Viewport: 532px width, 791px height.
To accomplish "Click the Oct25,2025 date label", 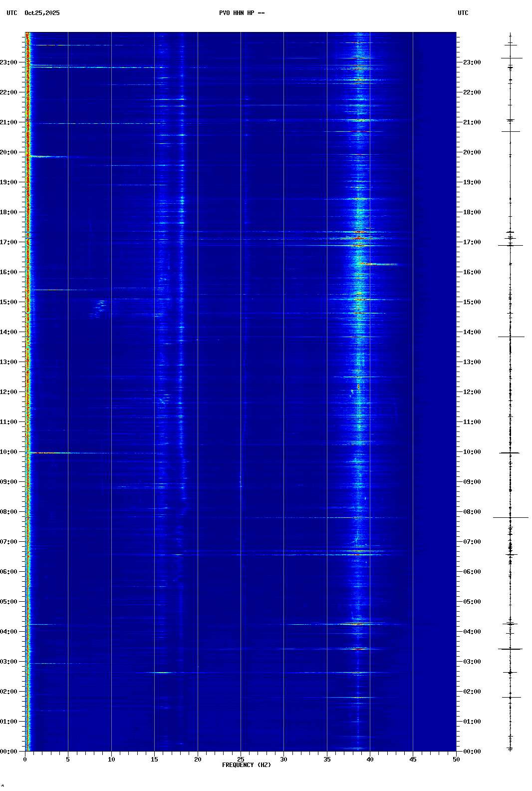I will pos(42,13).
